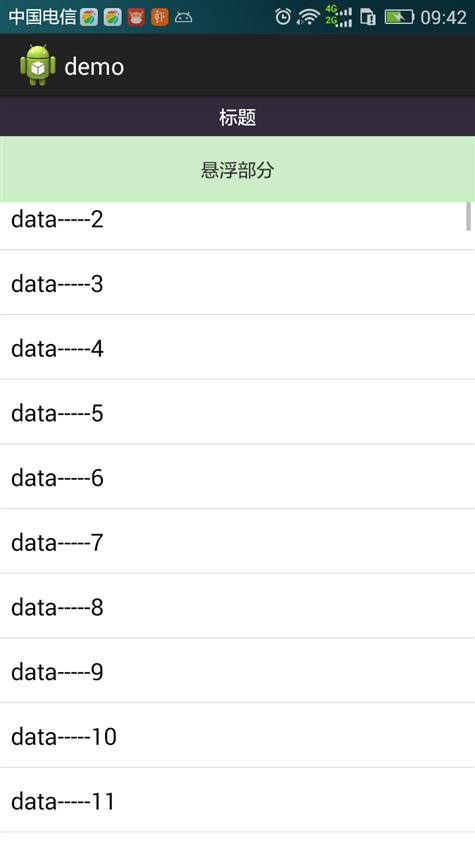Tap the orange shrimp notification icon
This screenshot has height=845, width=475.
coord(160,17)
